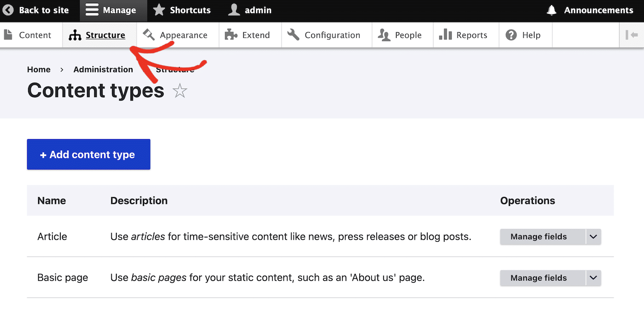Open the Appearance paintbrush icon
Image resolution: width=644 pixels, height=322 pixels.
(x=148, y=34)
